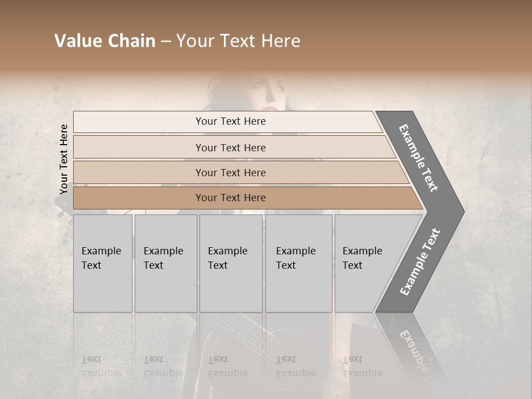Select the darkest brown "Your Text Here" bar
Screen dimensions: 532x399
click(230, 198)
